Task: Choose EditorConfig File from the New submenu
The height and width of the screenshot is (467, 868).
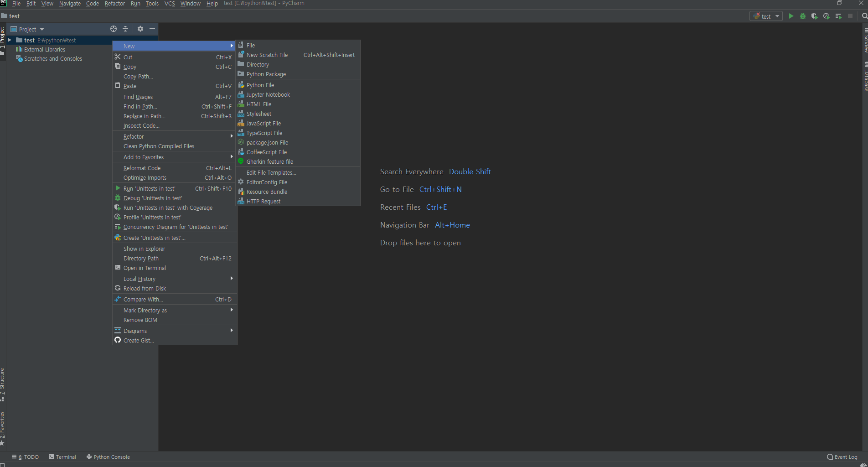Action: (298, 182)
